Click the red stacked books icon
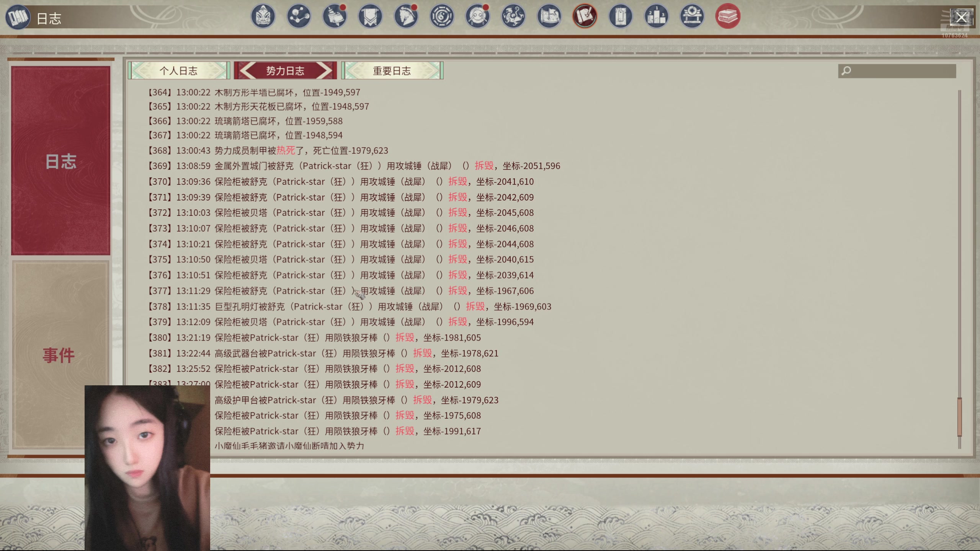 click(728, 16)
